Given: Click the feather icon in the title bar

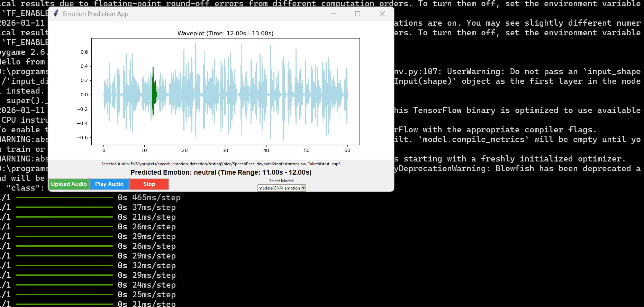Looking at the screenshot, I should tap(56, 14).
